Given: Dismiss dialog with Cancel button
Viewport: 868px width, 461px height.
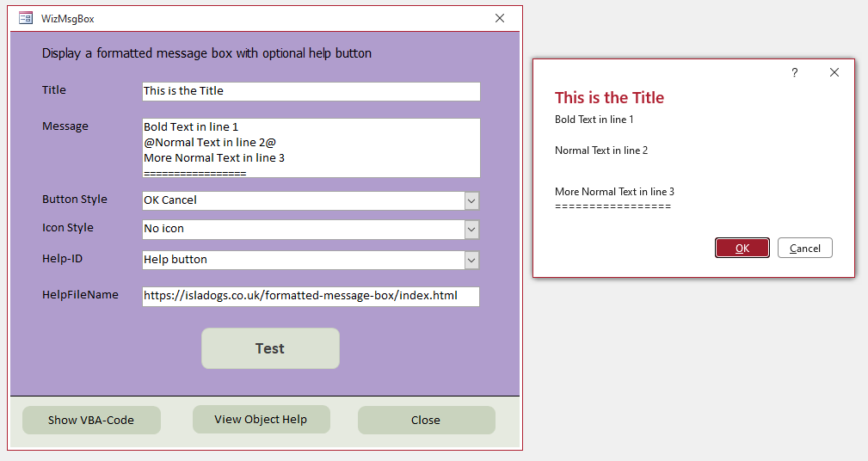Looking at the screenshot, I should (x=804, y=248).
